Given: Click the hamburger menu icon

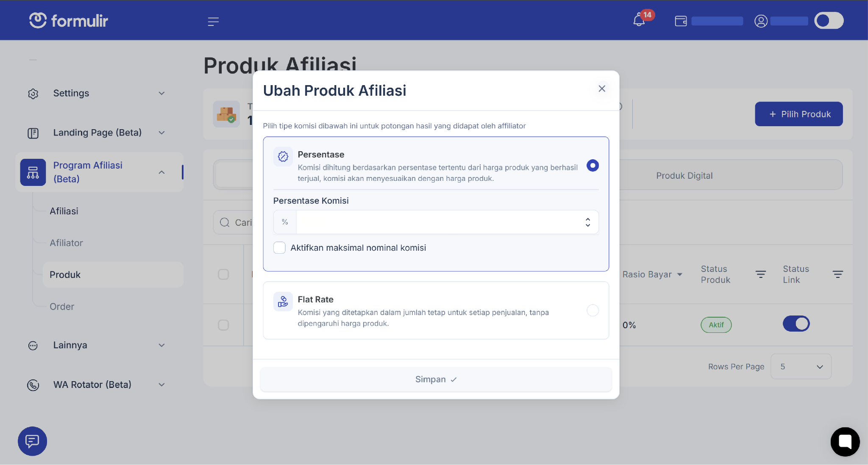Looking at the screenshot, I should pyautogui.click(x=213, y=21).
